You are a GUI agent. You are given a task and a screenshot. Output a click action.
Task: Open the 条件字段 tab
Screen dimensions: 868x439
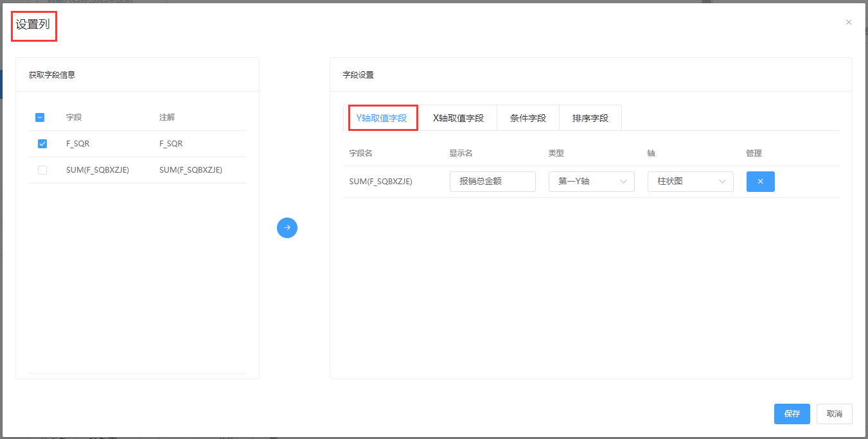click(527, 118)
